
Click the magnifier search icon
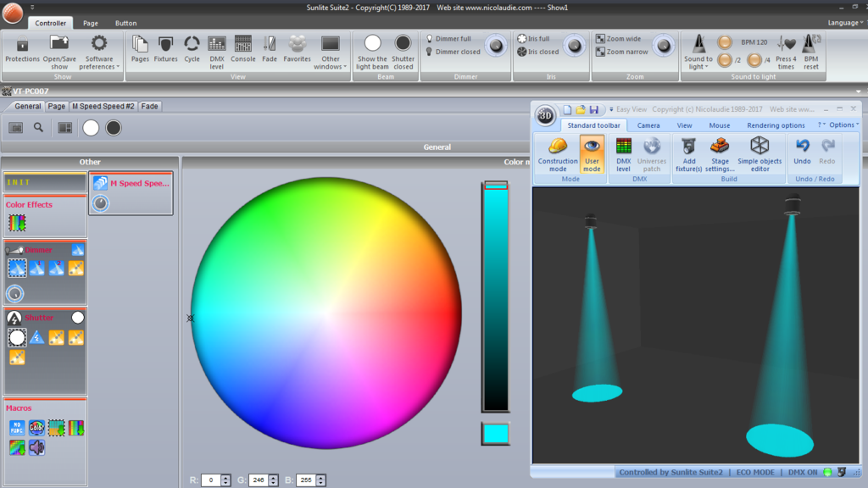[x=38, y=128]
